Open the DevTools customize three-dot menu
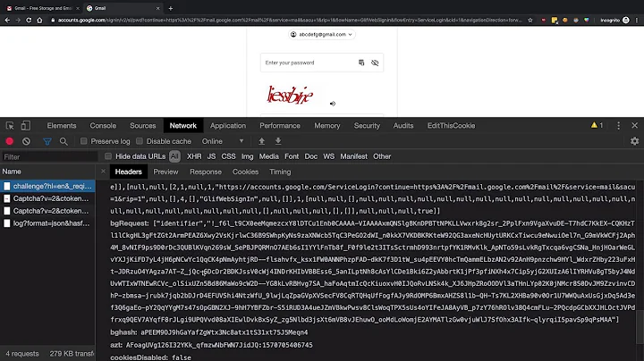Viewport: 644px width, 361px height. point(619,125)
